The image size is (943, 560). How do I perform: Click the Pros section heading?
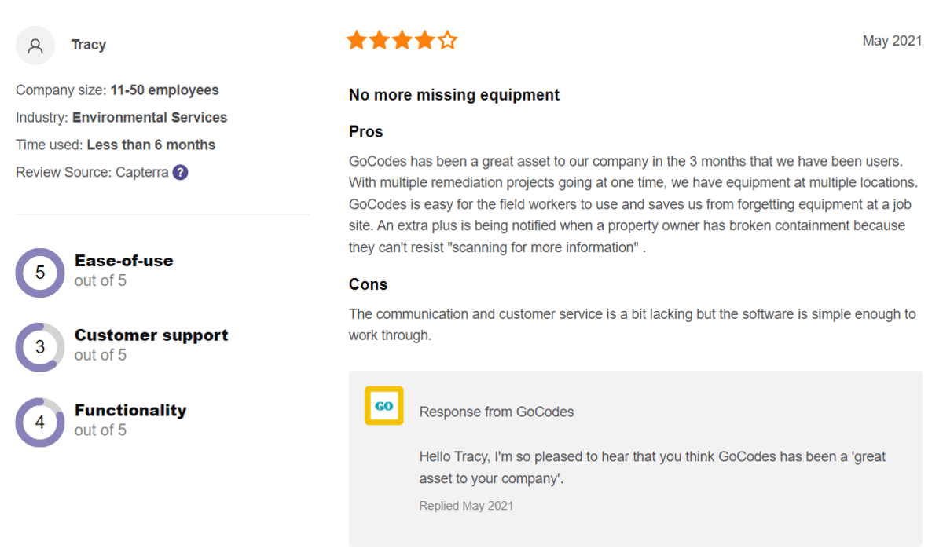366,132
